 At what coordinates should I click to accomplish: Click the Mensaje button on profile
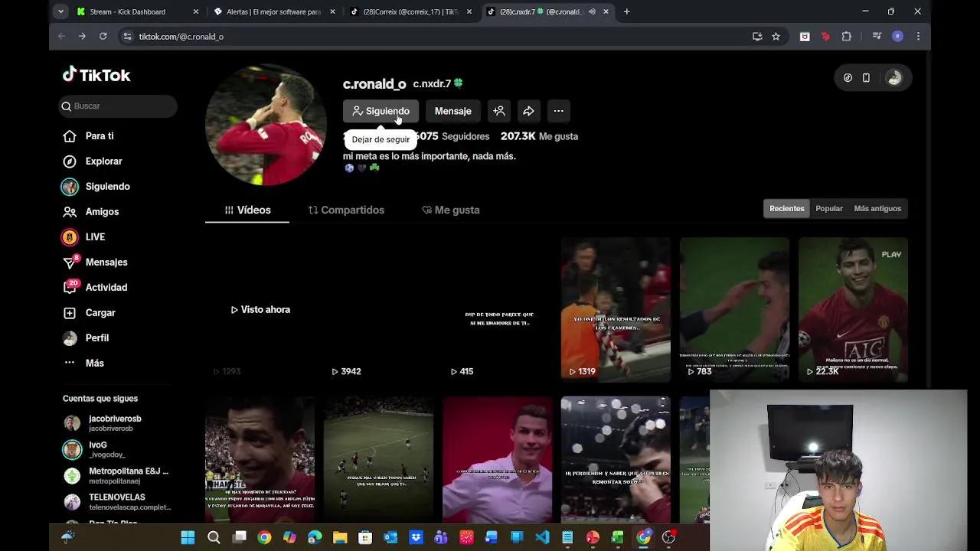[x=453, y=111]
